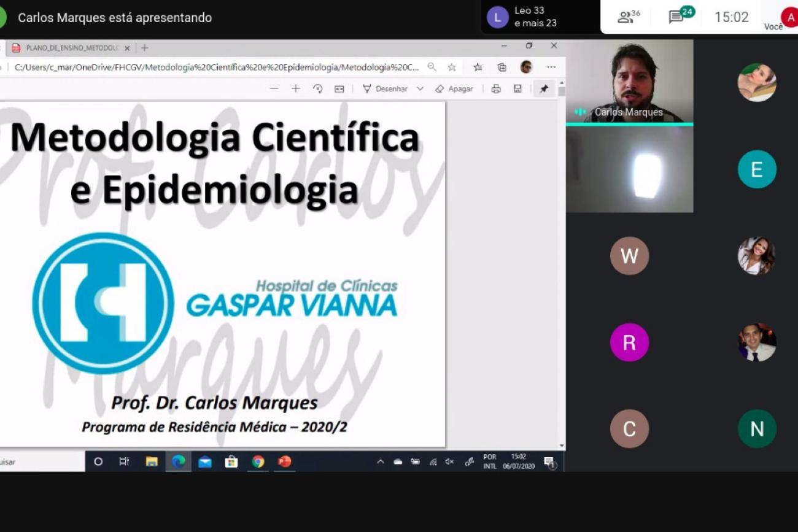Image resolution: width=798 pixels, height=532 pixels.
Task: Select the bright light video tile below Carlos
Action: click(629, 169)
